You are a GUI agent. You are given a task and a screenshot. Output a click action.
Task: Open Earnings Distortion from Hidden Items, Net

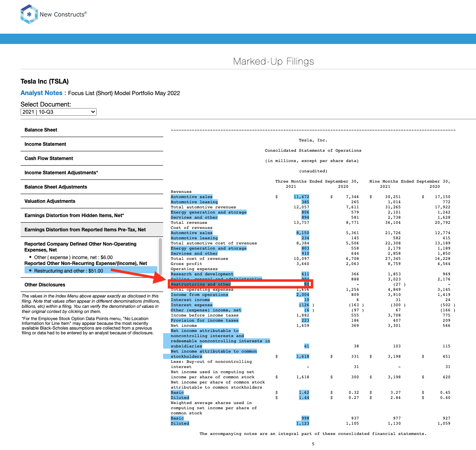(92, 215)
